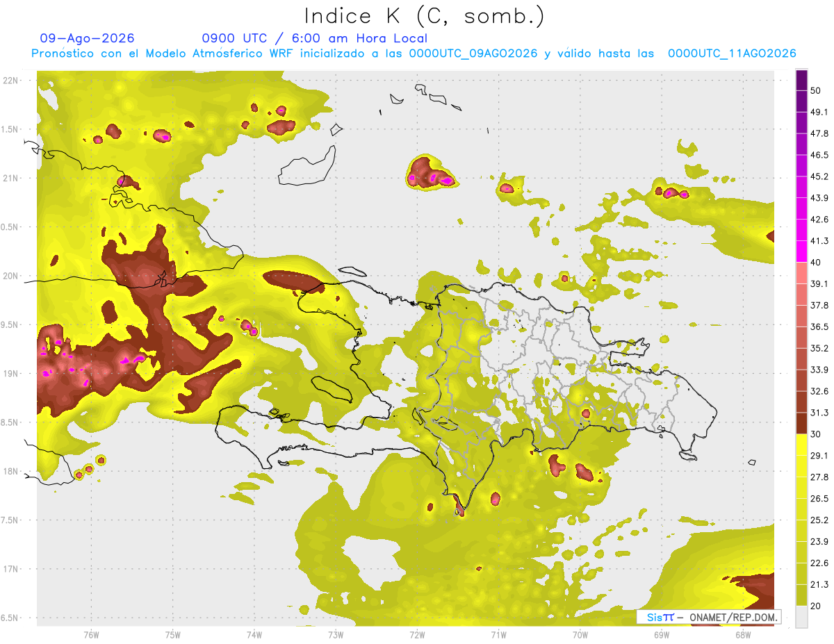Image resolution: width=834 pixels, height=644 pixels.
Task: Click the '32.6' value on the color scale
Action: tap(819, 391)
